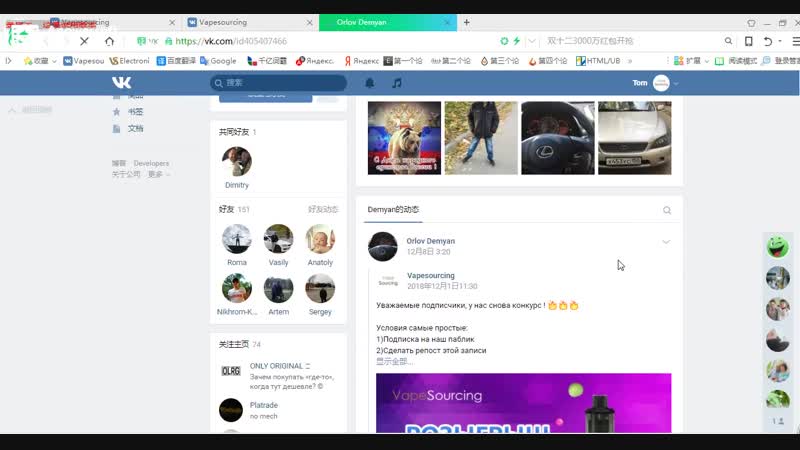800x450 pixels.
Task: Open the Vapesou bookmark
Action: [x=84, y=61]
